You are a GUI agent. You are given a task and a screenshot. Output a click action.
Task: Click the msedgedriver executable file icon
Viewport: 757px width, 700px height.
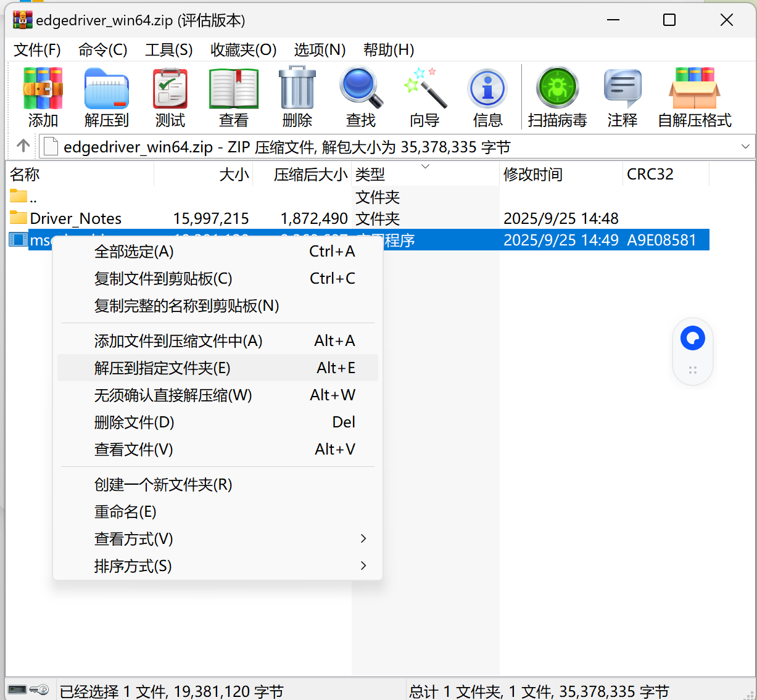coord(19,239)
